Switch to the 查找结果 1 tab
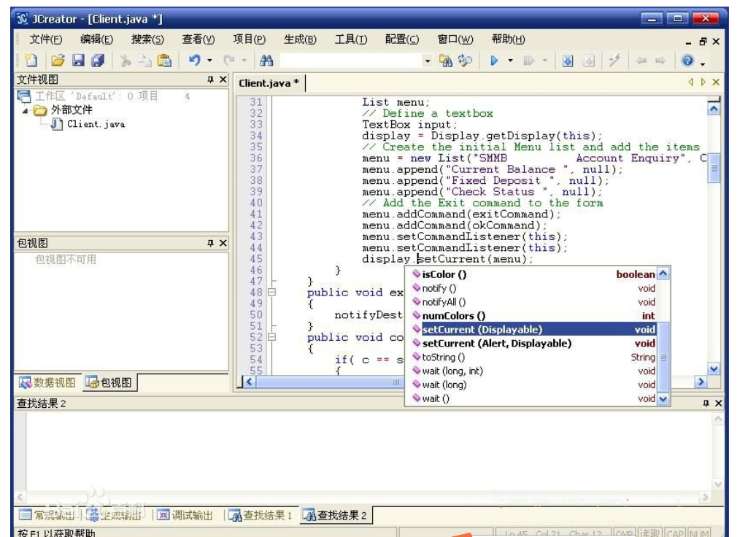This screenshot has width=756, height=537. pyautogui.click(x=261, y=515)
